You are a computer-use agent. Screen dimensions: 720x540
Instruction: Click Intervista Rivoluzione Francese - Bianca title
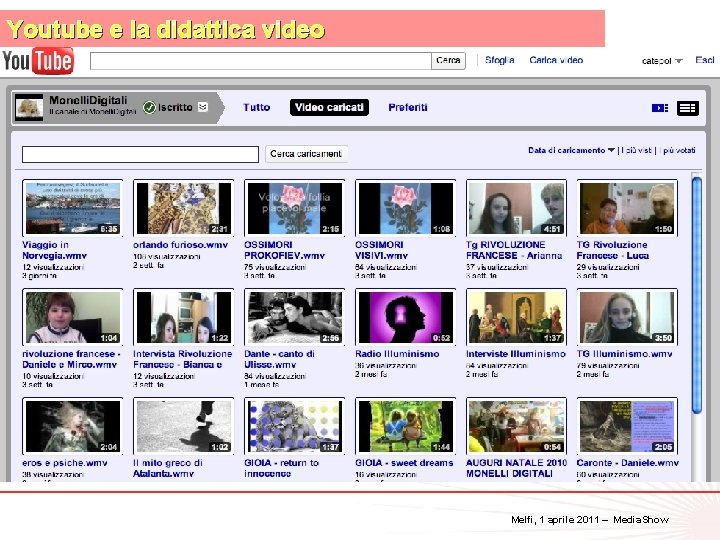pos(183,359)
